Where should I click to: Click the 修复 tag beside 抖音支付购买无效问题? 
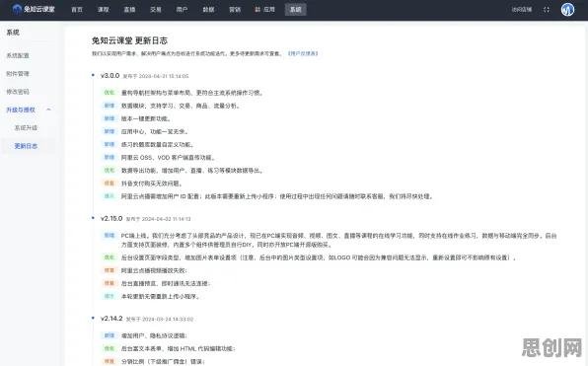[x=110, y=183]
